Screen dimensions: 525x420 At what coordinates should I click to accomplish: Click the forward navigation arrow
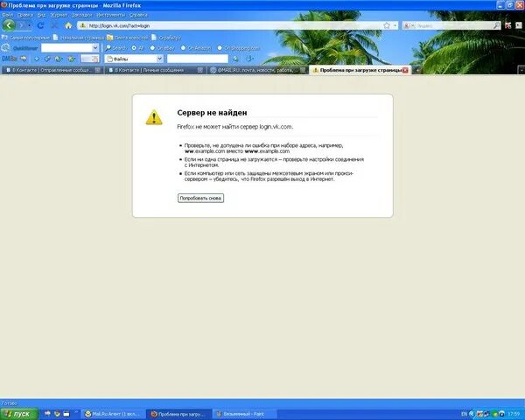22,25
